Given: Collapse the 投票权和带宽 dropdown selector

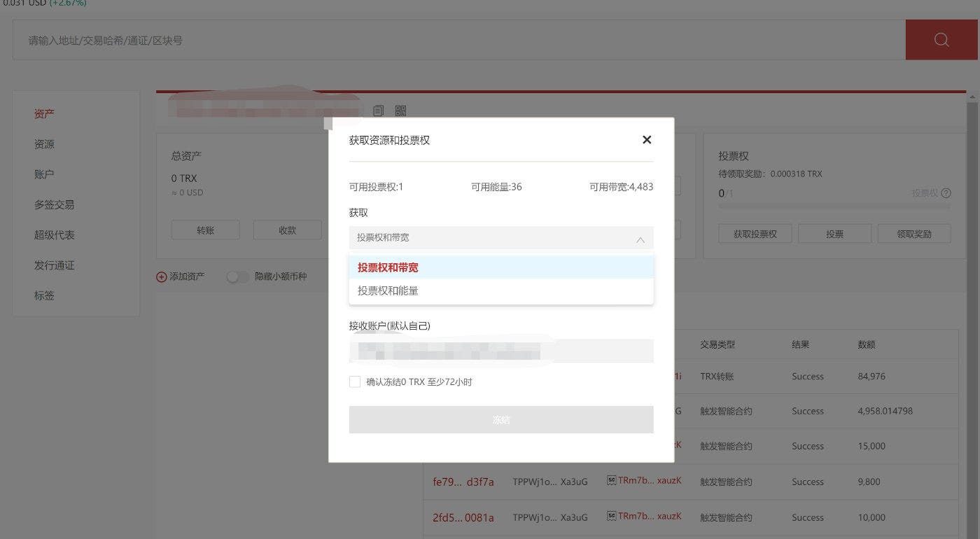Looking at the screenshot, I should (501, 238).
